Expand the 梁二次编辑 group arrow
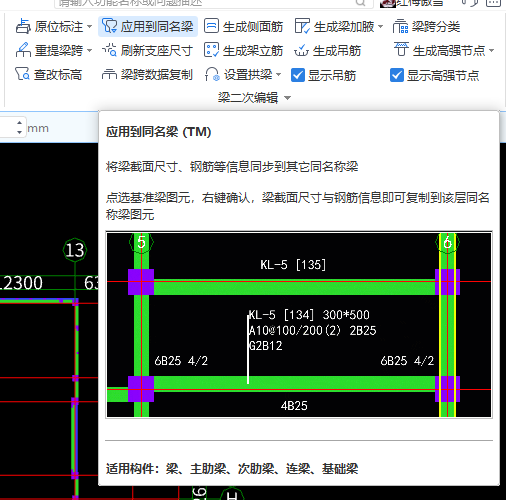Image resolution: width=506 pixels, height=500 pixels. click(x=287, y=98)
